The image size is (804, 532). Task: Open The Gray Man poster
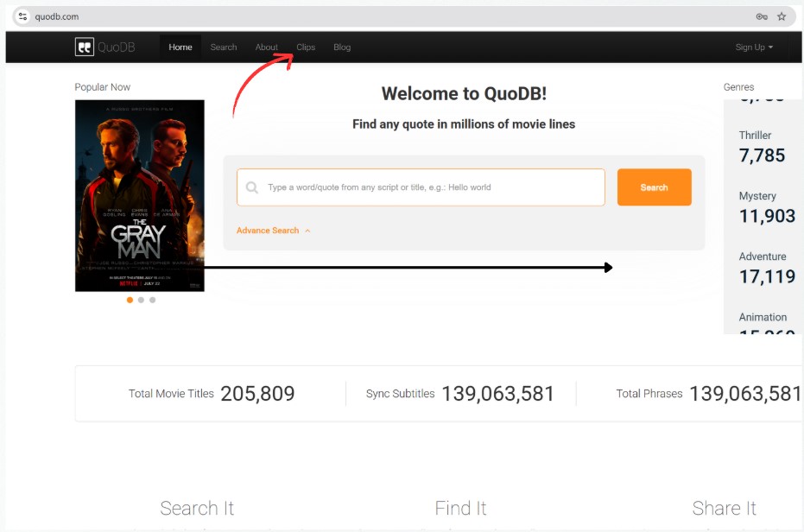pyautogui.click(x=140, y=195)
